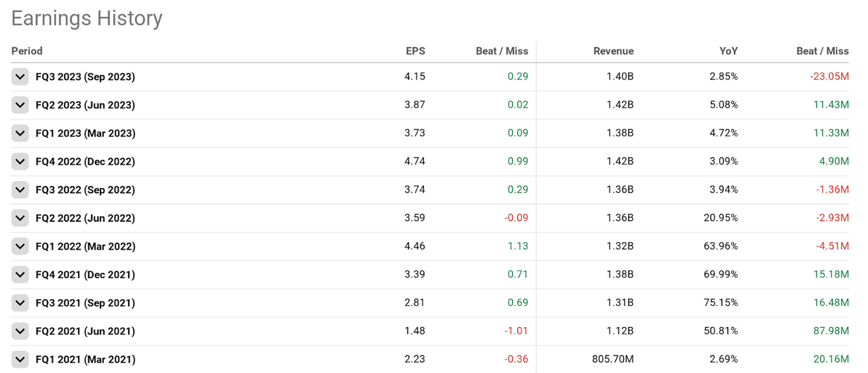This screenshot has height=373, width=868.
Task: Click the Period column header
Action: 27,51
